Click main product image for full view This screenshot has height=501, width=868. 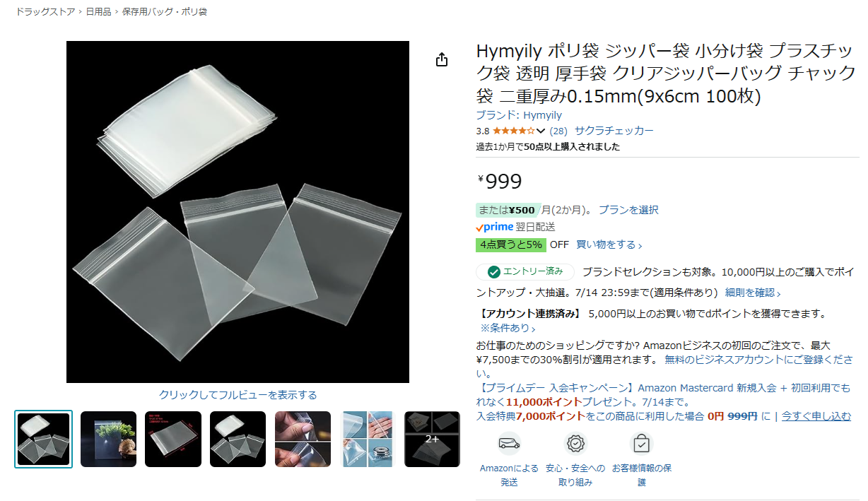(x=237, y=212)
